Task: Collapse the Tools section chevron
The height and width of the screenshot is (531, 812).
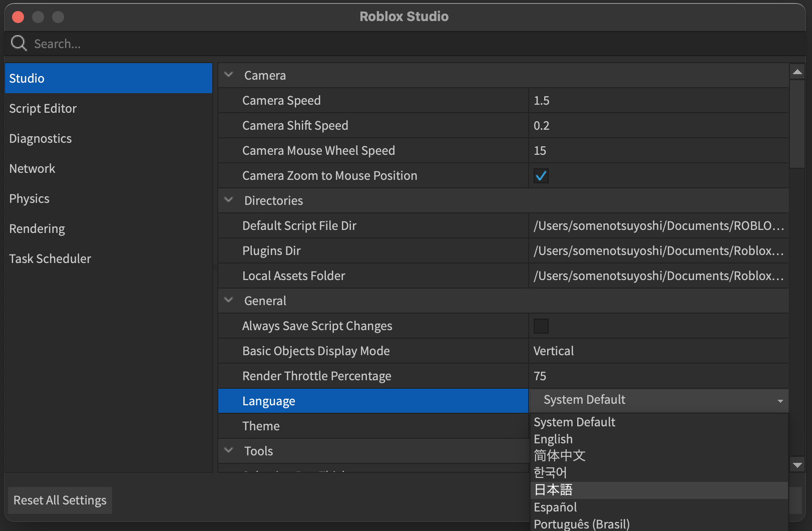Action: [x=229, y=450]
